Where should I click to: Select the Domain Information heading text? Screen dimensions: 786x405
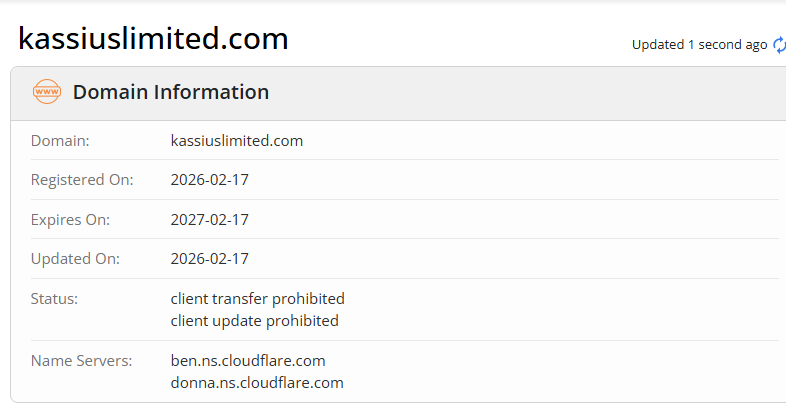coord(171,92)
